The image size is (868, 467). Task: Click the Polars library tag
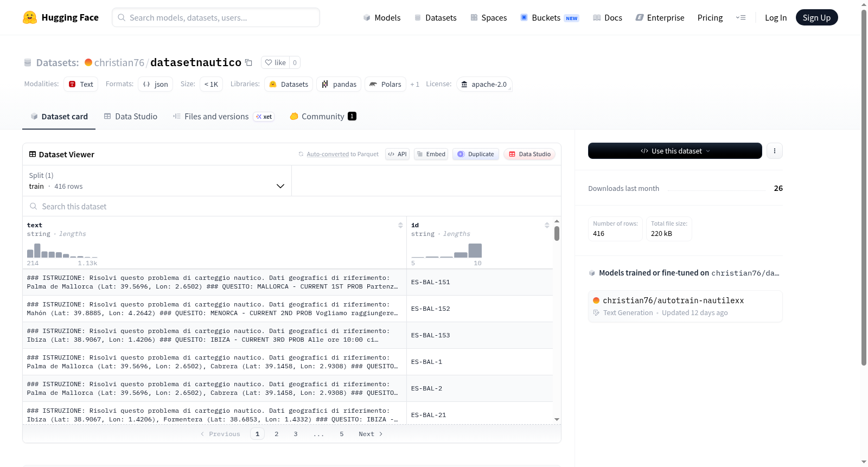(385, 84)
